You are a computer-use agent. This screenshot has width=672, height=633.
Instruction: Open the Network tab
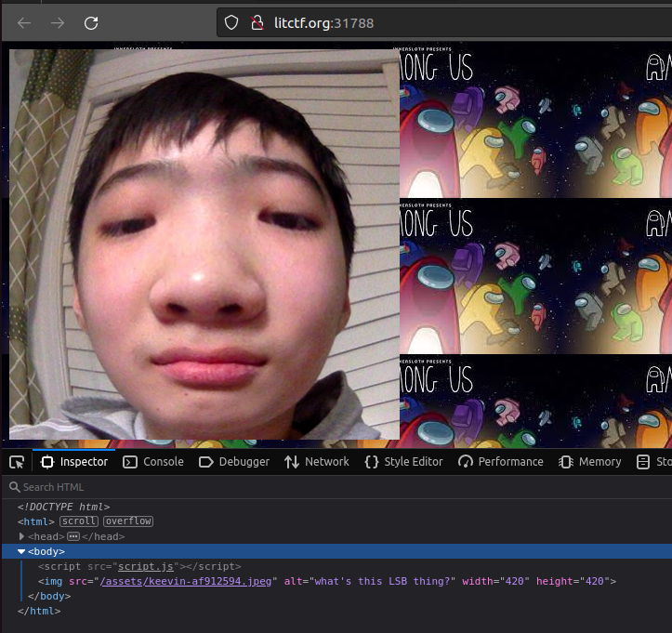pyautogui.click(x=317, y=462)
